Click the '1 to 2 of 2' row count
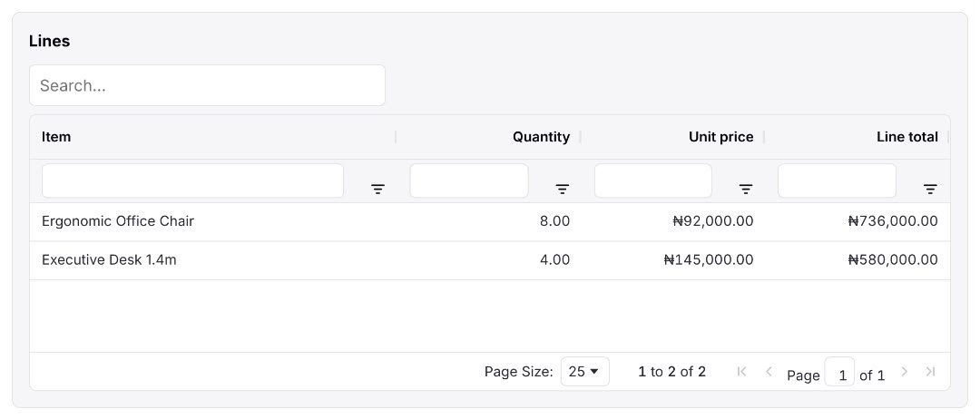This screenshot has height=419, width=980. [x=671, y=372]
